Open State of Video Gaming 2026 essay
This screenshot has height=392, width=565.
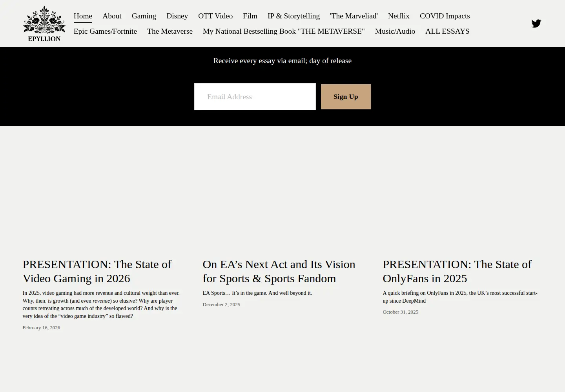97,271
